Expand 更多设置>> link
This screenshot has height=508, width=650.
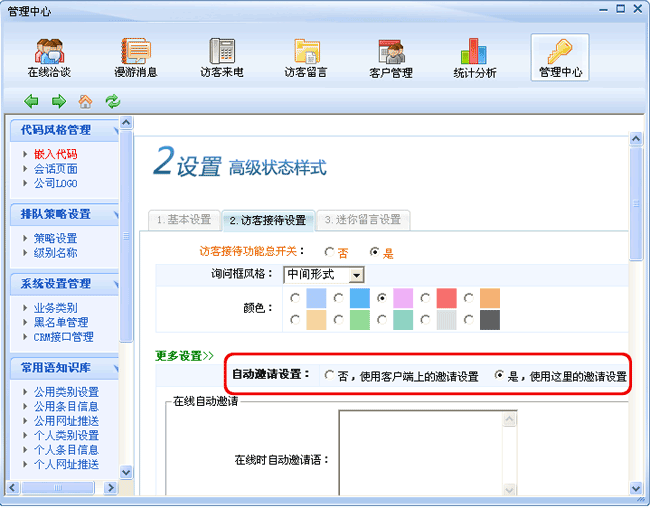pos(184,356)
